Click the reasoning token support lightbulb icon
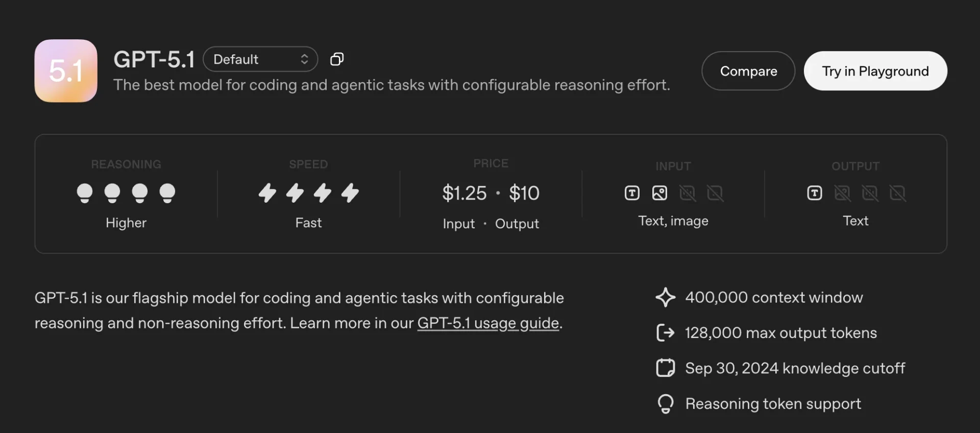The height and width of the screenshot is (433, 980). 665,403
